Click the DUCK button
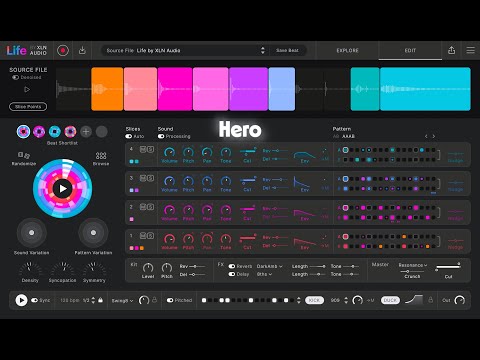Viewport: 480px width, 360px height. pos(390,300)
